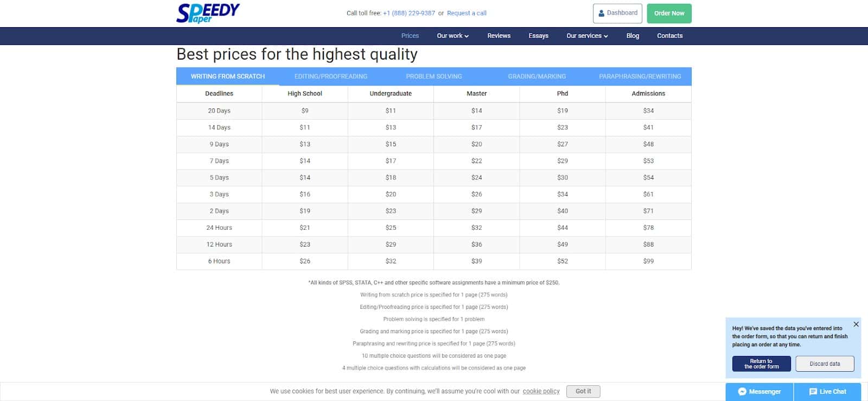Click the 2 Days deadline row label
The width and height of the screenshot is (868, 401).
(219, 211)
